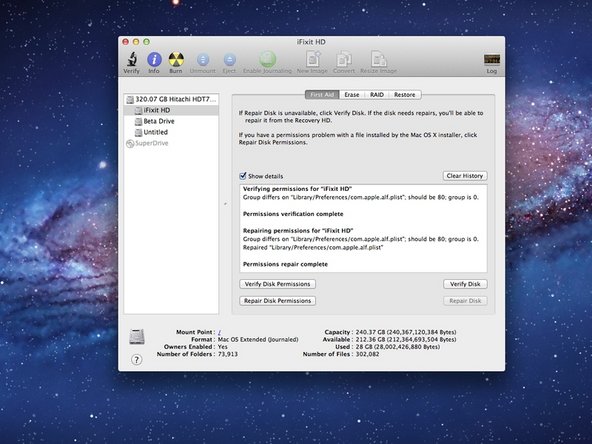592x444 pixels.
Task: Click the Available value 212.36 GB
Action: pyautogui.click(x=406, y=339)
